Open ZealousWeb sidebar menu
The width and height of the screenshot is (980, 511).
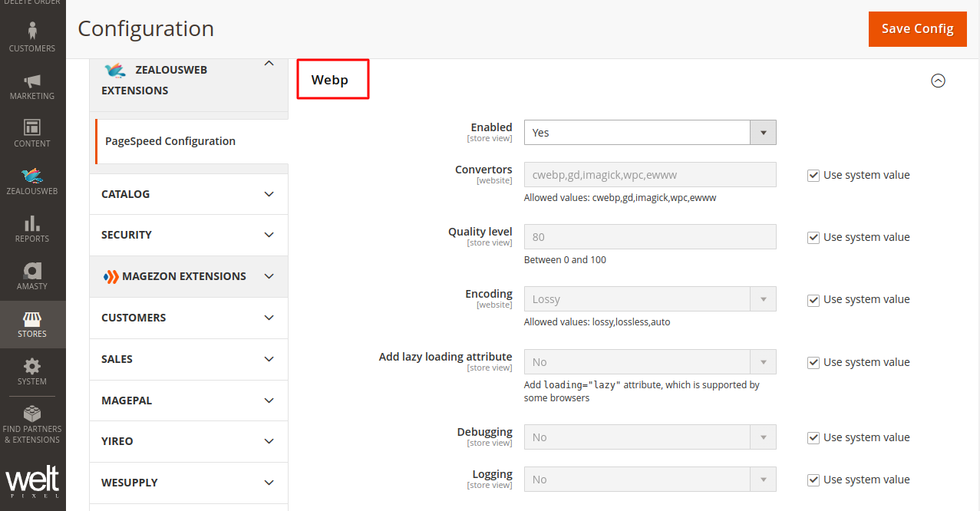[32, 181]
